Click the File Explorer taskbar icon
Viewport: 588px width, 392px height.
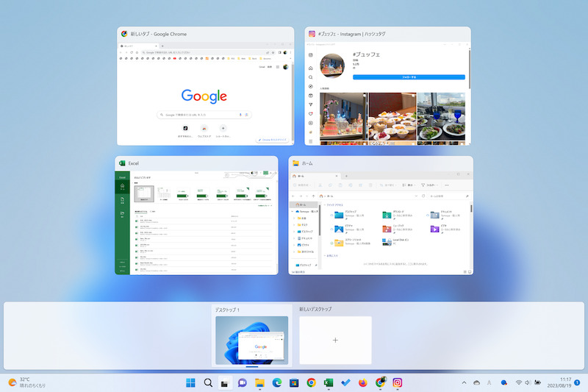(259, 382)
